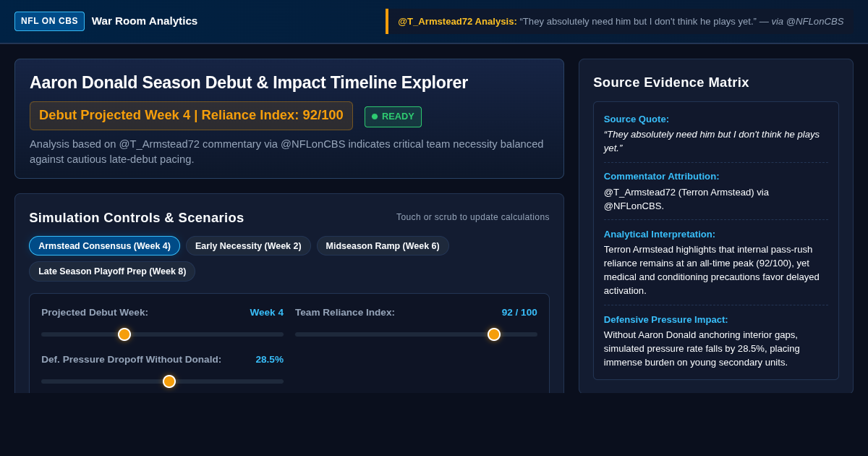Click the Defensive Pressure Impact label
The height and width of the screenshot is (456, 868).
[x=666, y=320]
